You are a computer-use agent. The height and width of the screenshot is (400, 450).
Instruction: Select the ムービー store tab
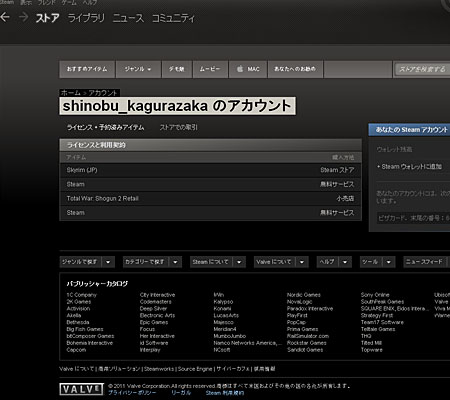tap(210, 69)
